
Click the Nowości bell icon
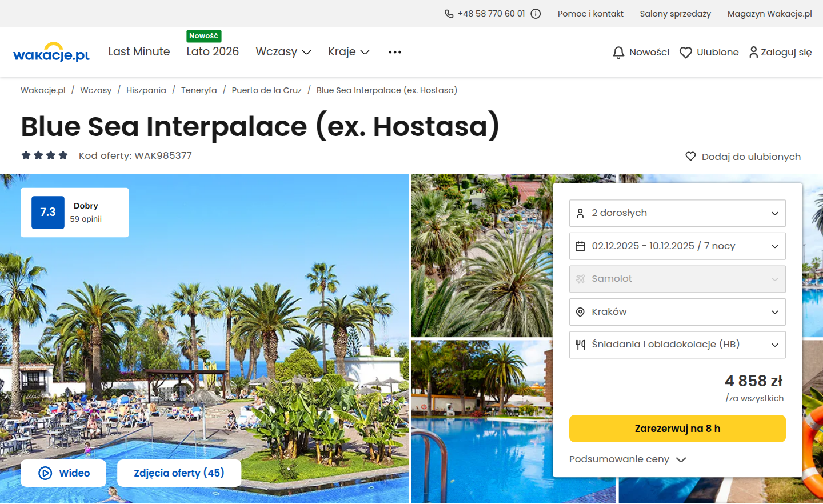pyautogui.click(x=618, y=53)
